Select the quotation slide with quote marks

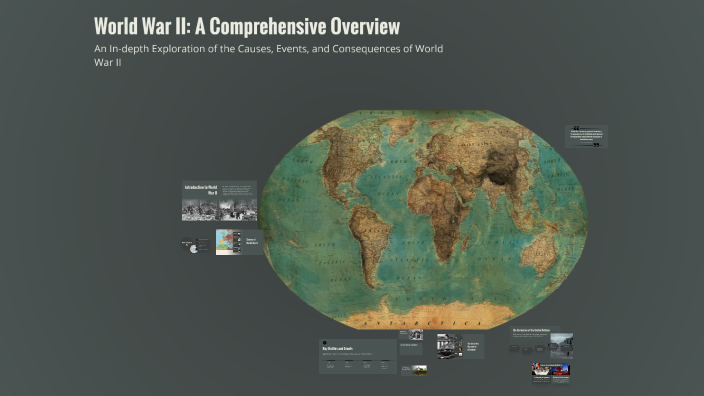(586, 136)
